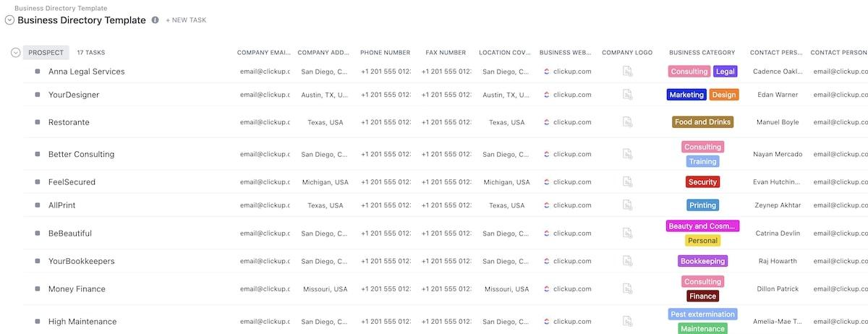This screenshot has width=868, height=334.
Task: Select the Phone Number column header
Action: point(385,52)
